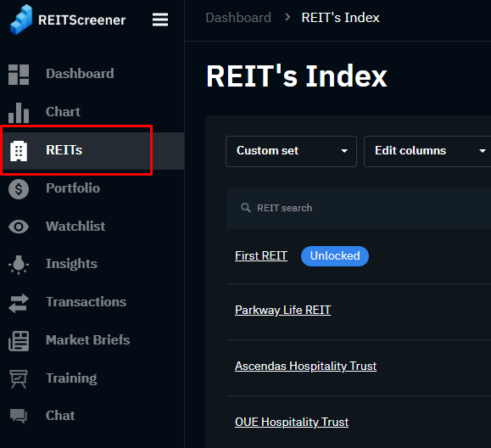
Task: Click the Parkway Life REIT link
Action: pos(282,310)
